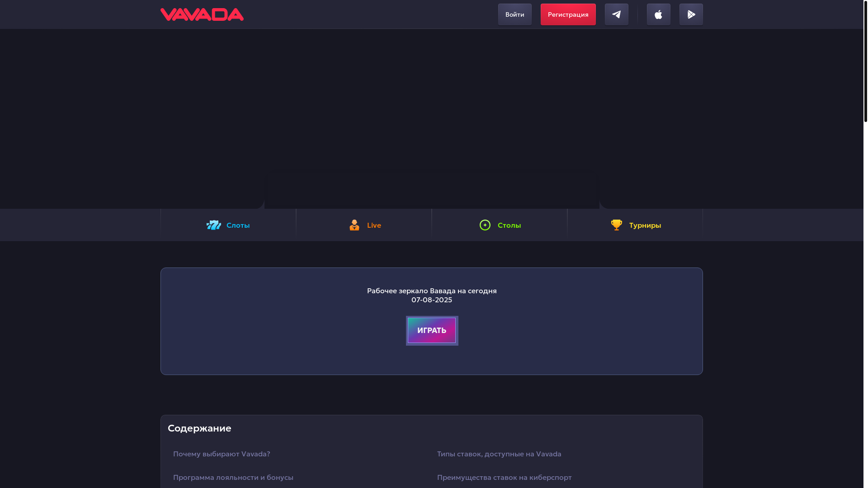
Task: Click the ИГРАТЬ play button
Action: (432, 331)
